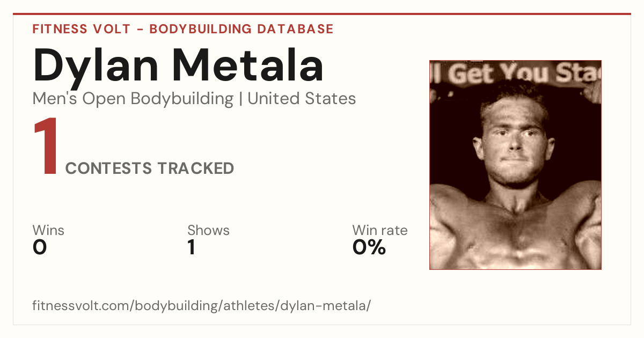Viewport: 644px width, 338px height.
Task: Click the dash separator in the header title
Action: (x=140, y=30)
